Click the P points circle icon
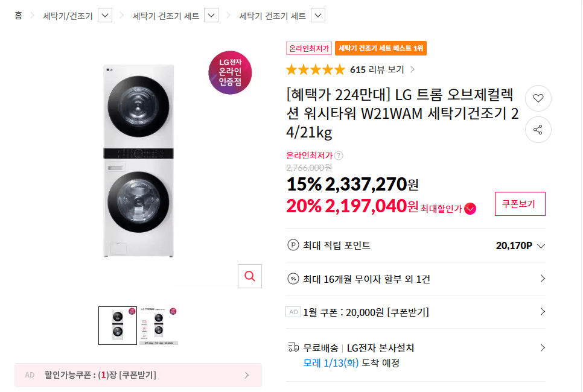Viewport: 583px width, 392px height. (292, 246)
